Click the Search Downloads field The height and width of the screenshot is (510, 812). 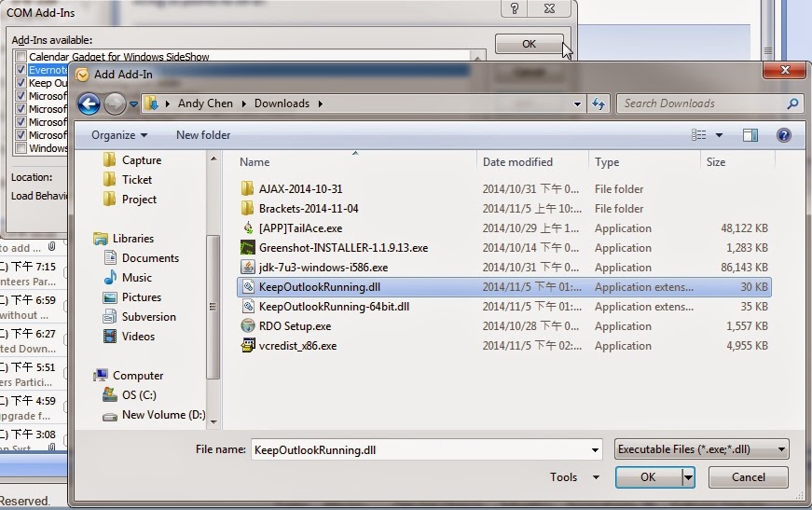[x=709, y=103]
